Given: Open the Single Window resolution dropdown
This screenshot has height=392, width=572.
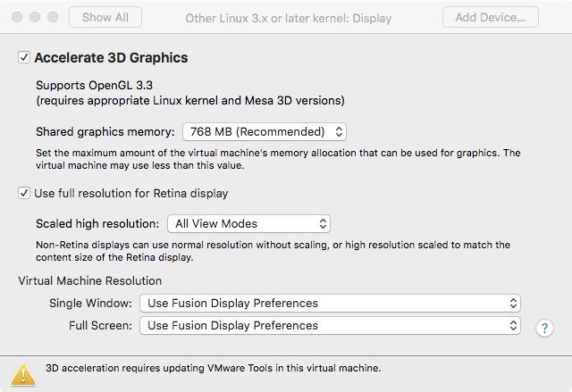Looking at the screenshot, I should [330, 303].
